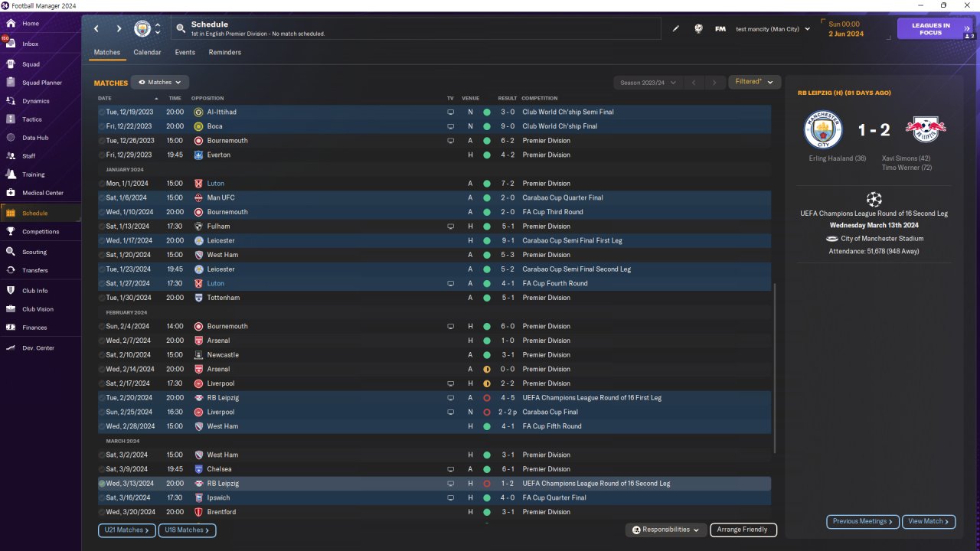Click the date Sun 00:00 2 Jun 2024
This screenshot has height=551, width=980.
[846, 29]
